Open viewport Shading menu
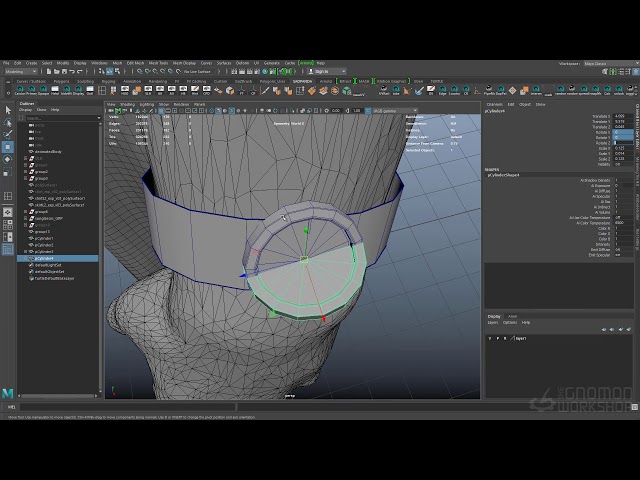The image size is (640, 480). click(127, 104)
